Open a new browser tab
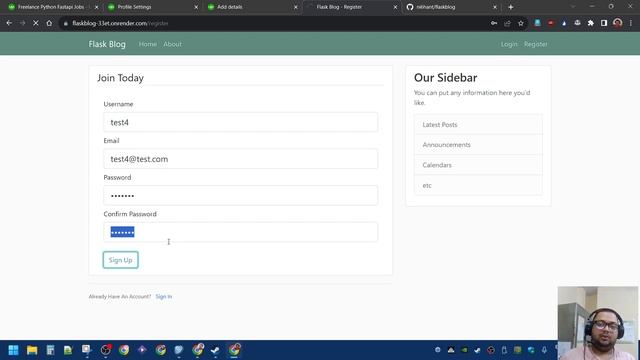The image size is (640, 360). tap(511, 7)
